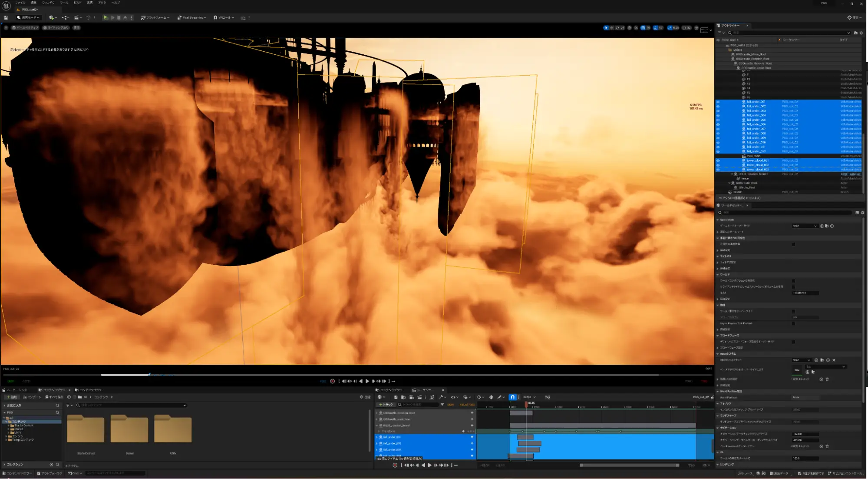Screen dimensions: 868x479
Task: Open the Help menu in the menu bar
Action: [x=116, y=3]
